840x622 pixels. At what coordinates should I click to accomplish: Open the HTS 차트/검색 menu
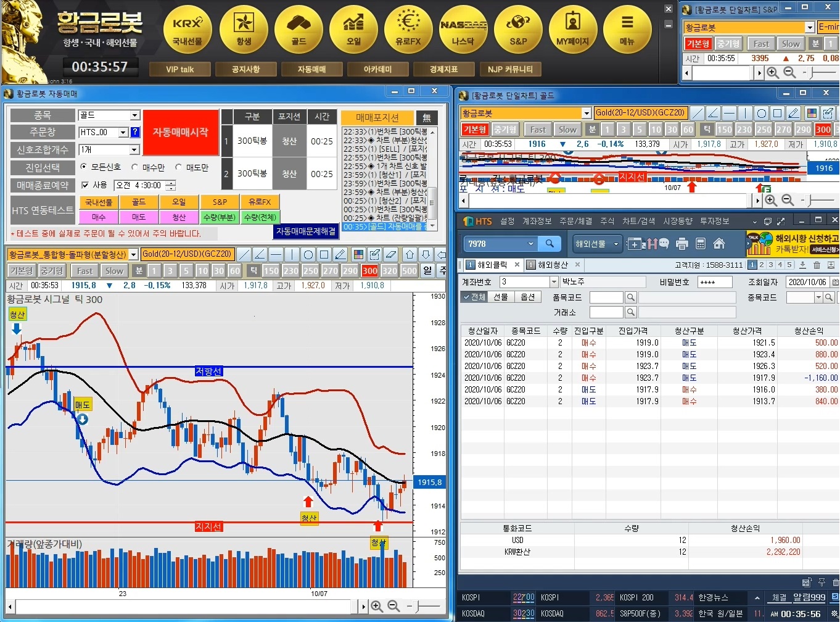point(638,221)
